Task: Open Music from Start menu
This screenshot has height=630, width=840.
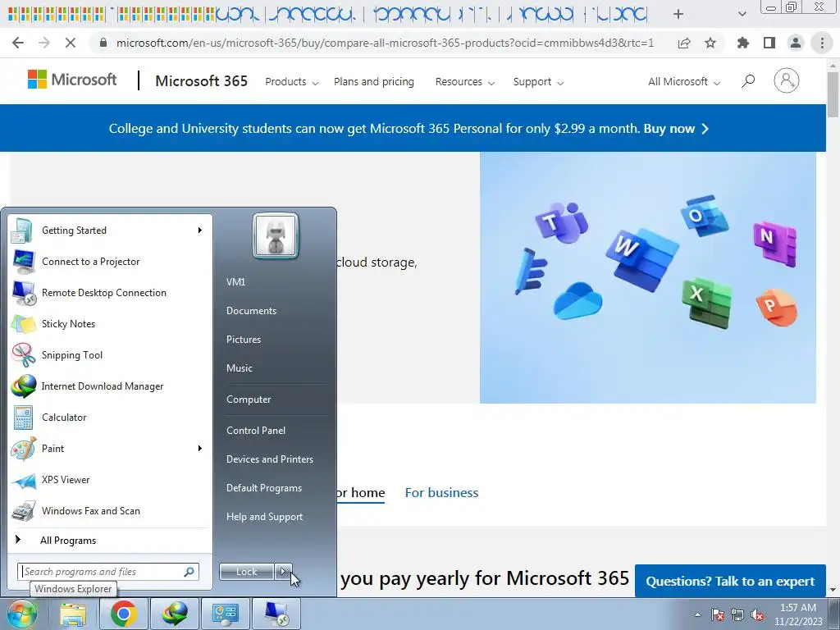Action: click(240, 368)
